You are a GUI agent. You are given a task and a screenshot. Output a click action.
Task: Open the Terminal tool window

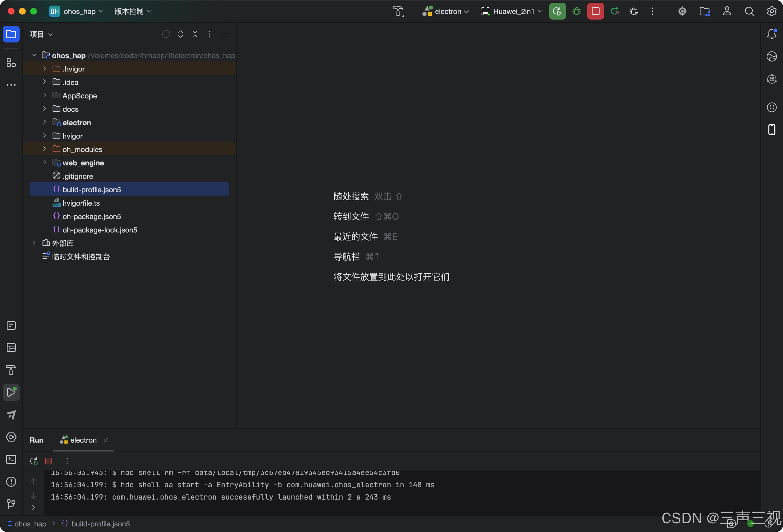pos(11,459)
